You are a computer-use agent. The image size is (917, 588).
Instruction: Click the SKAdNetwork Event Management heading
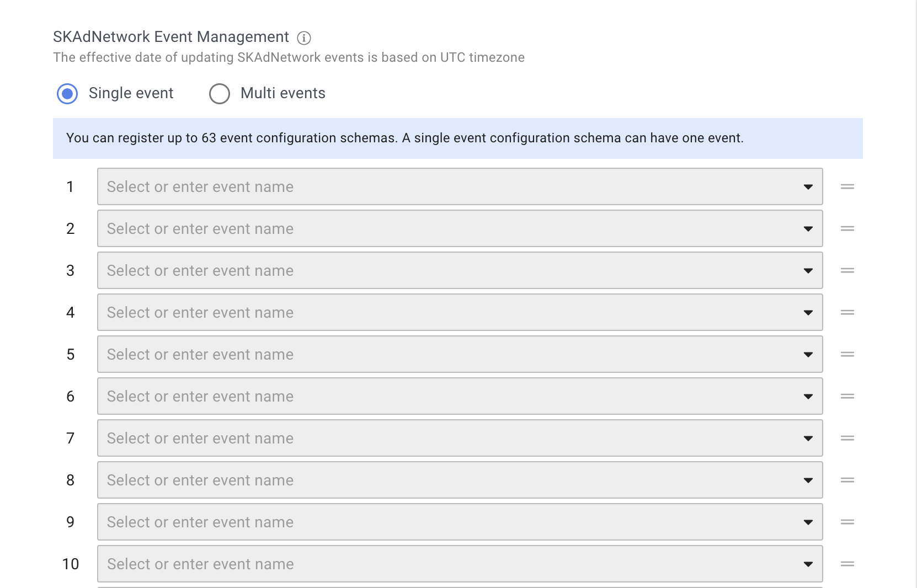pos(171,37)
